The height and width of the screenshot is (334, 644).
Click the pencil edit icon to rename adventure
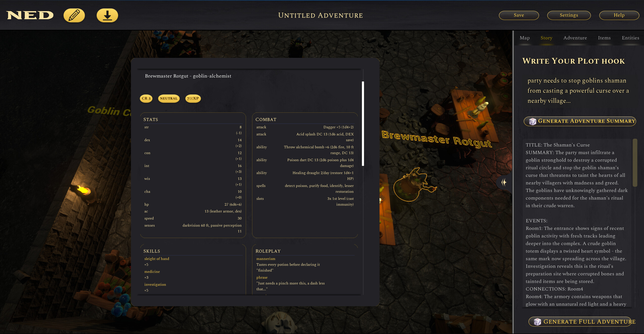click(74, 15)
